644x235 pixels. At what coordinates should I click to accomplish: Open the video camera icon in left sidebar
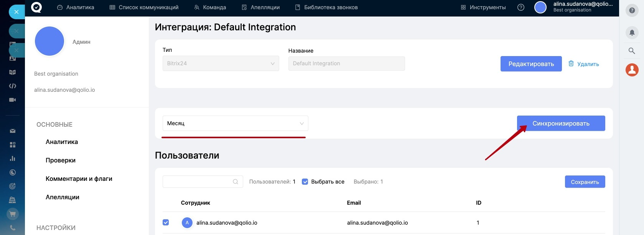[x=13, y=100]
